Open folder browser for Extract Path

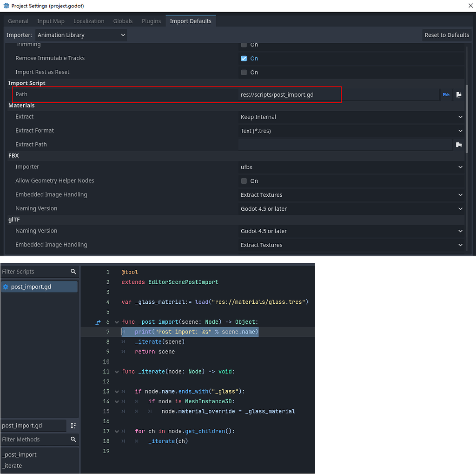[x=459, y=145]
